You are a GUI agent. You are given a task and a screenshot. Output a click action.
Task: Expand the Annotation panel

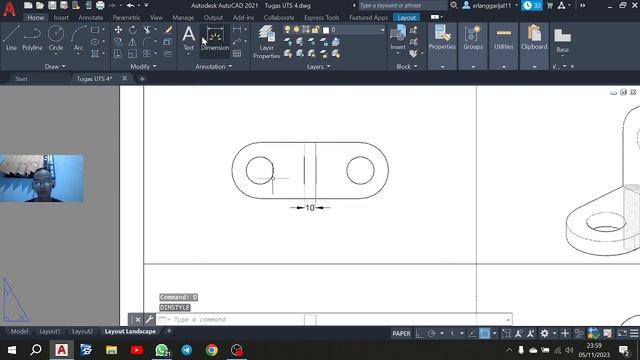pyautogui.click(x=213, y=67)
